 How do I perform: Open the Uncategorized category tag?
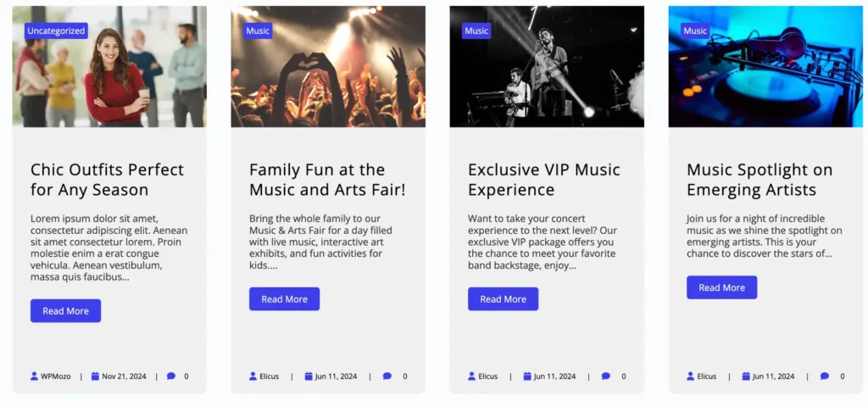coord(56,31)
